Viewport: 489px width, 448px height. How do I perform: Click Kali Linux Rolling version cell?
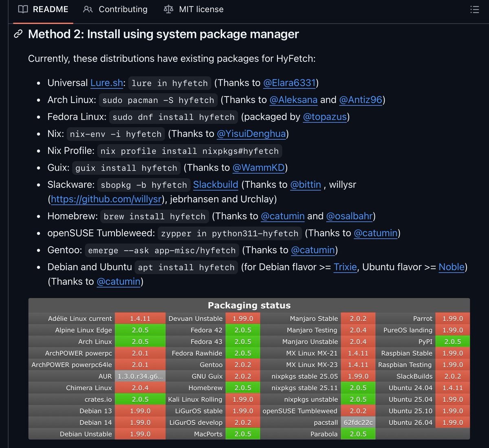(x=243, y=400)
